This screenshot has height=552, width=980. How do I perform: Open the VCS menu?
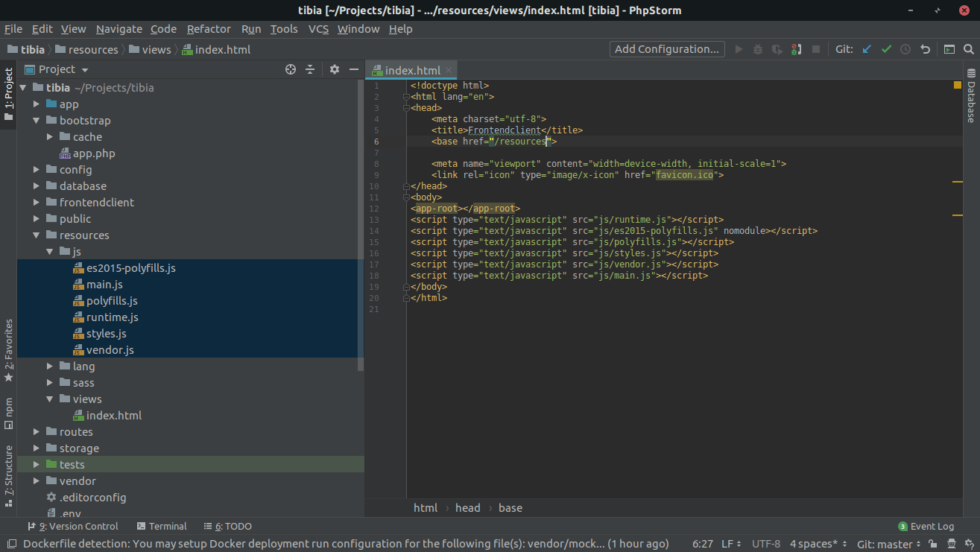[x=318, y=29]
